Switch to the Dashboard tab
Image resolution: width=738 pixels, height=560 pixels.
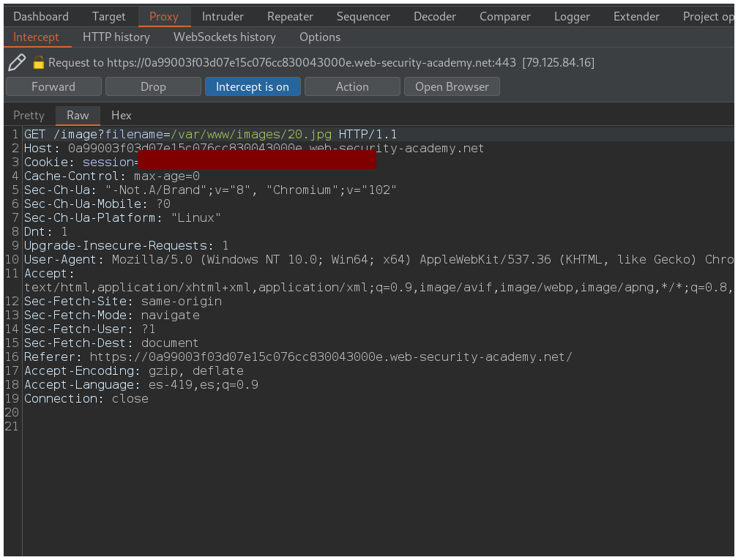[x=41, y=16]
